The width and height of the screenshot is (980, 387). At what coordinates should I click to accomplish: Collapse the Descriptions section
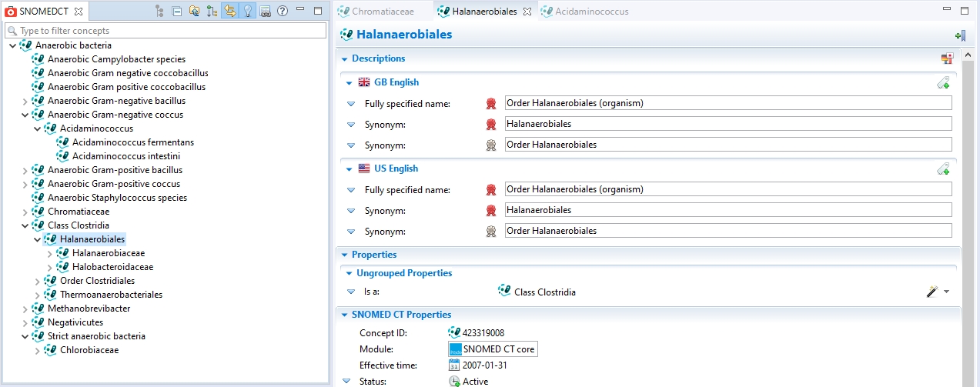pyautogui.click(x=343, y=58)
